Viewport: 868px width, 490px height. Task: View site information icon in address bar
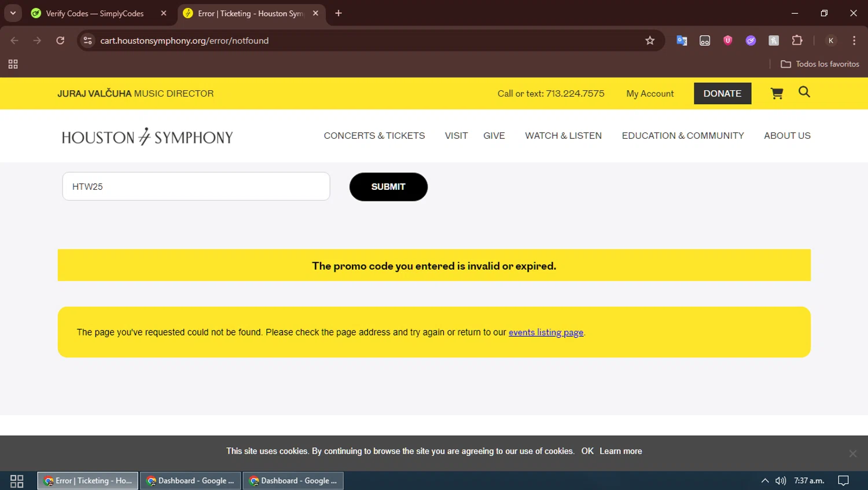coord(88,40)
